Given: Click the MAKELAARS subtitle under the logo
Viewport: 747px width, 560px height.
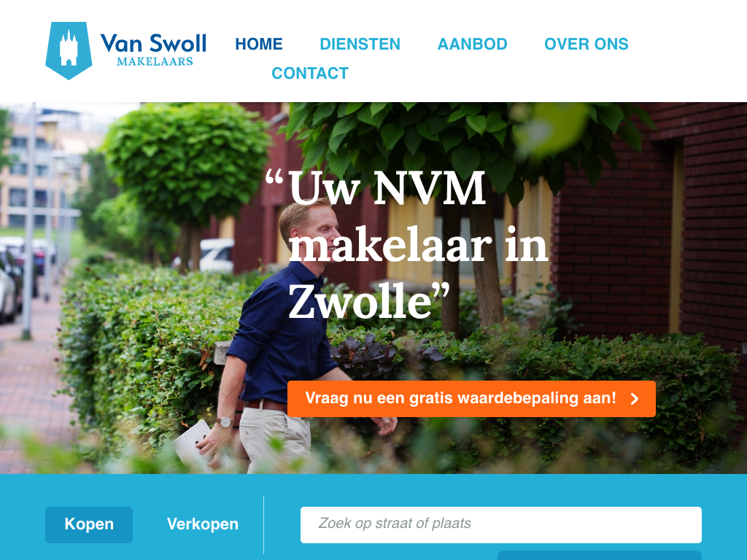Looking at the screenshot, I should coord(155,61).
